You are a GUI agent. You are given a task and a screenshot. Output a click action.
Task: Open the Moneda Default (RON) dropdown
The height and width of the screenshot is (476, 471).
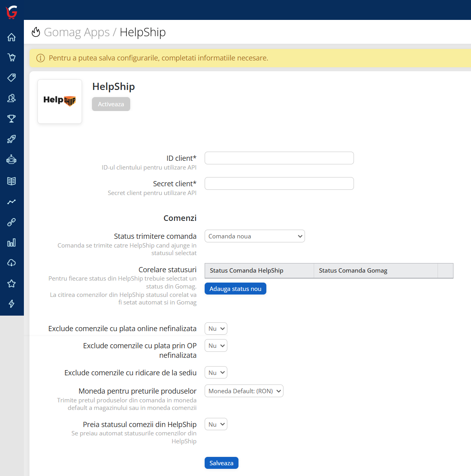[x=244, y=391]
